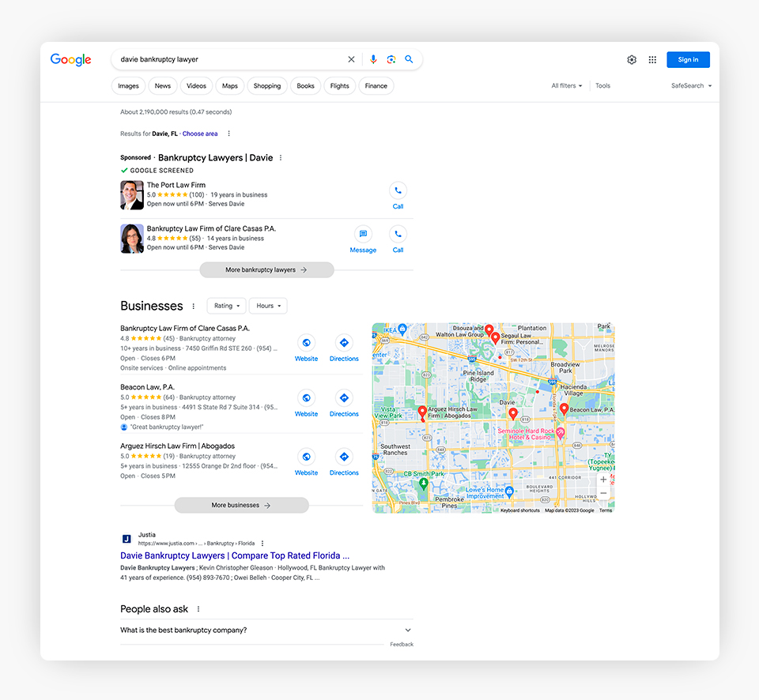
Task: Switch to the Maps tab
Action: 229,85
